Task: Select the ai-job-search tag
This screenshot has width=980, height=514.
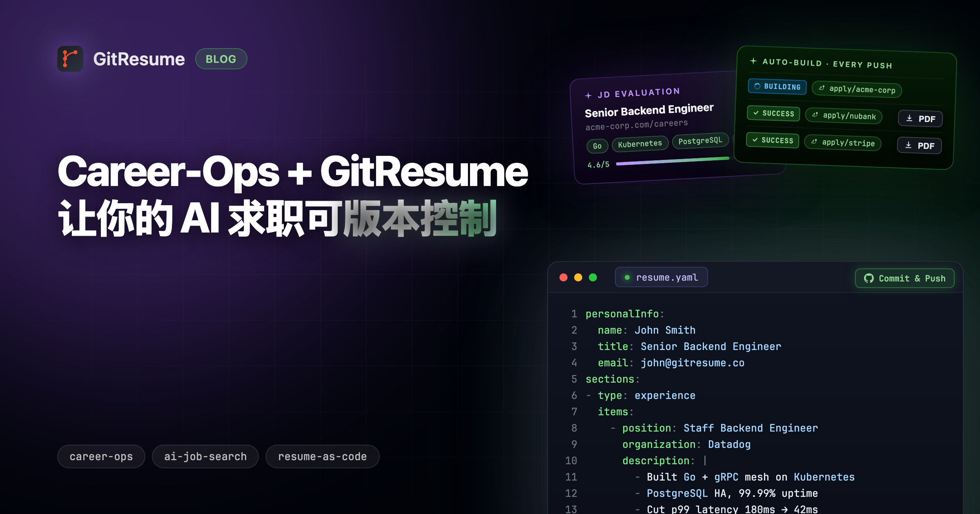Action: (x=205, y=456)
